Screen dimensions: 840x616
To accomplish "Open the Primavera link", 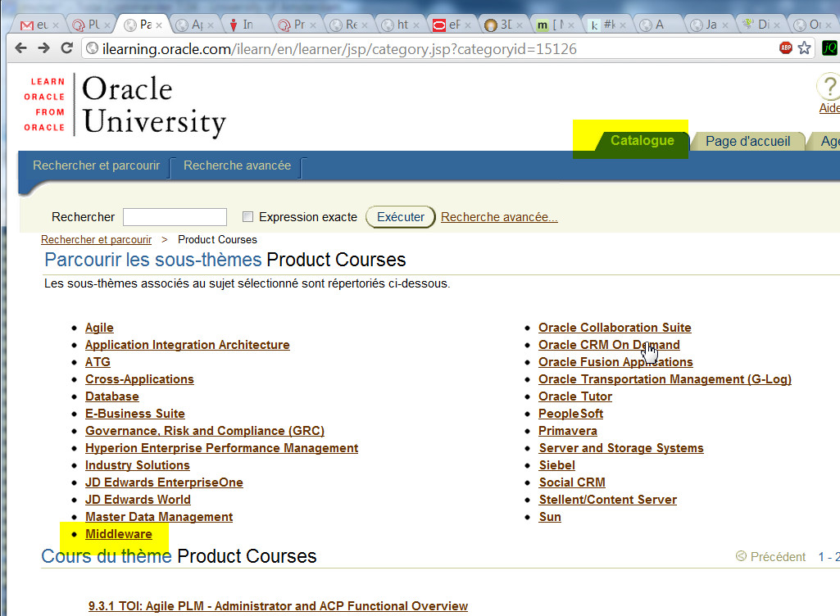I will [568, 431].
